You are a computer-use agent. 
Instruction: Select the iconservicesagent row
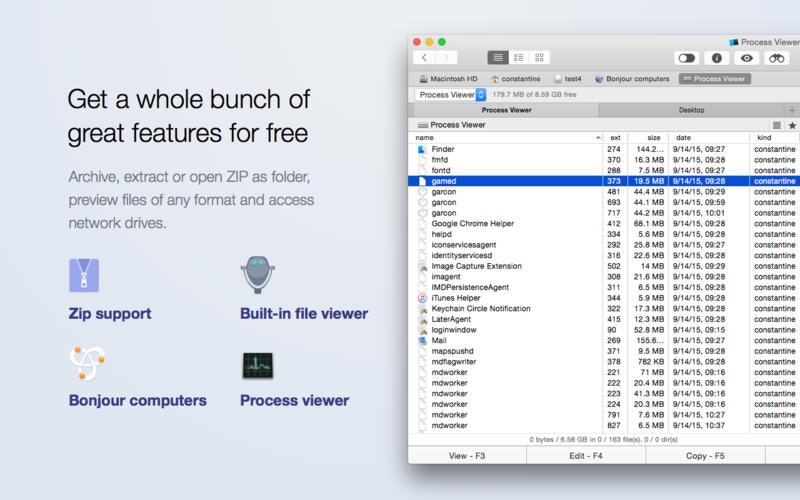click(604, 245)
